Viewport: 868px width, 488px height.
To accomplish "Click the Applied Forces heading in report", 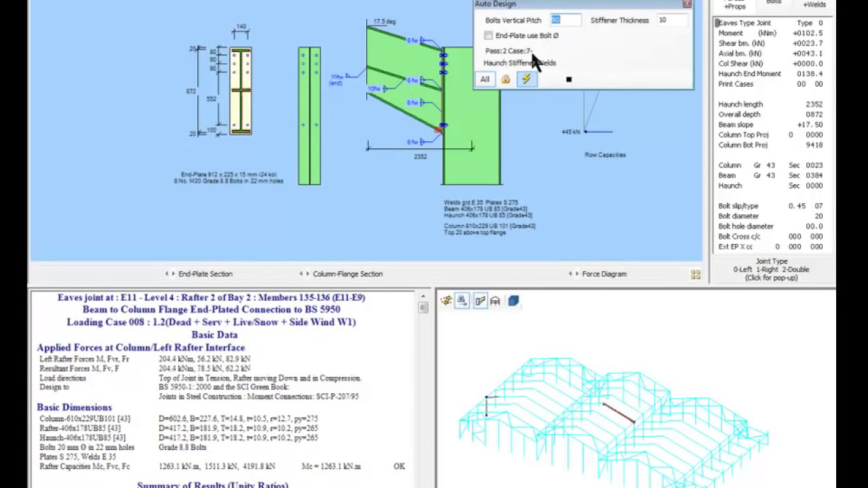I will pos(140,348).
